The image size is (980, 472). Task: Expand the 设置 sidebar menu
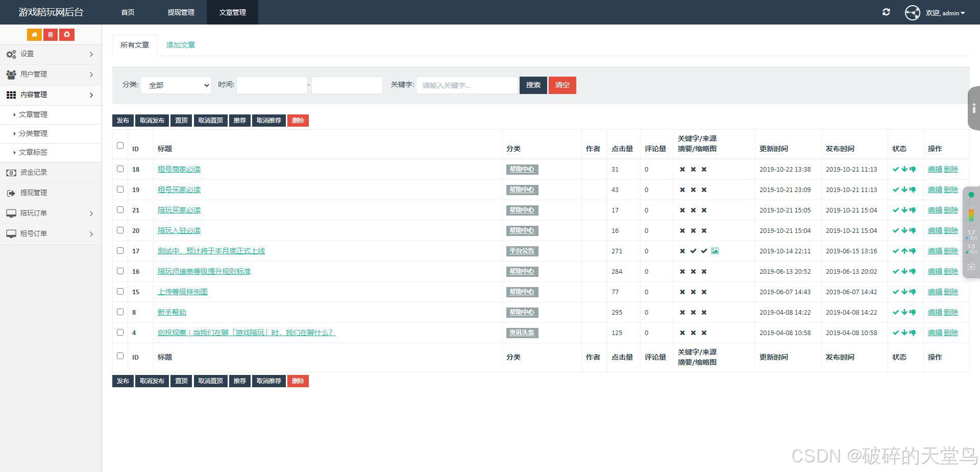pos(51,54)
